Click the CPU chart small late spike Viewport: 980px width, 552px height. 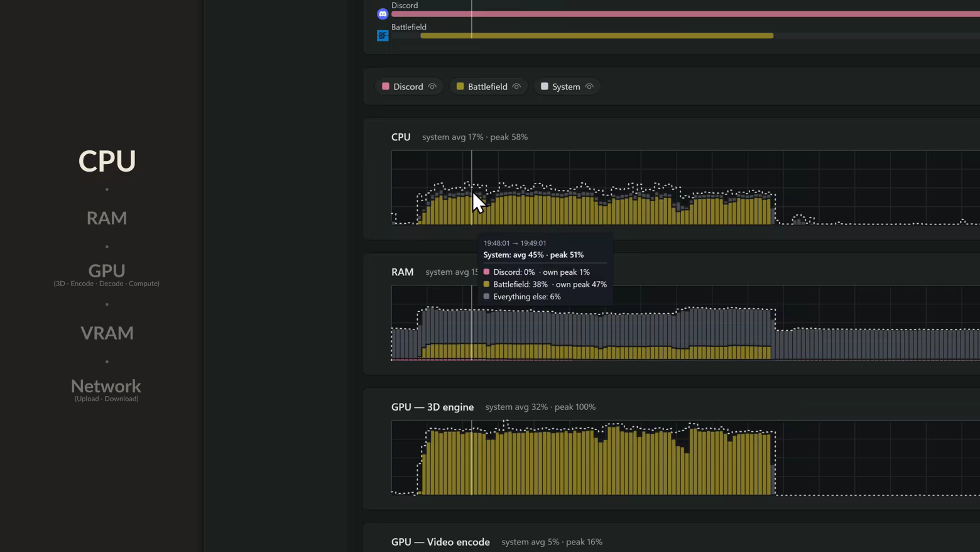pyautogui.click(x=799, y=219)
